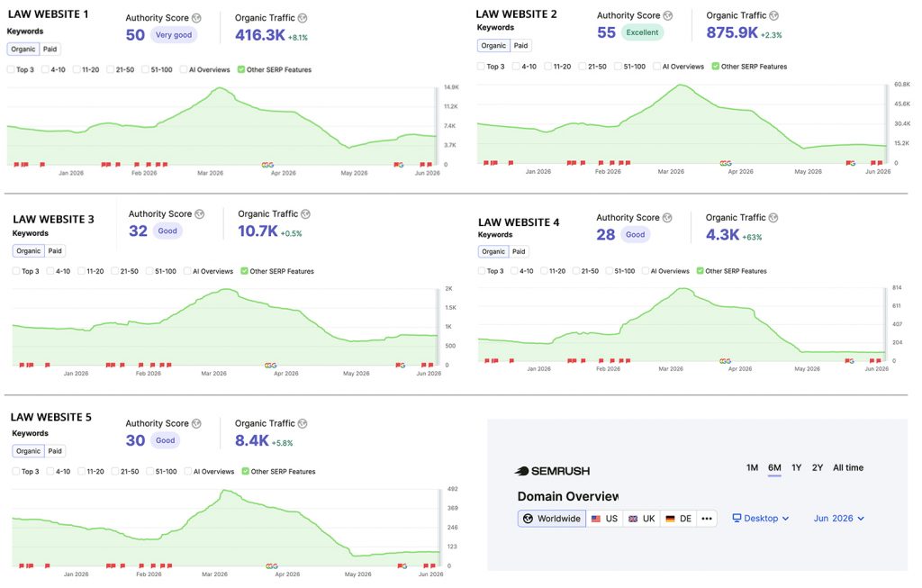
Task: Click 4.3K organic traffic value
Action: (x=722, y=235)
